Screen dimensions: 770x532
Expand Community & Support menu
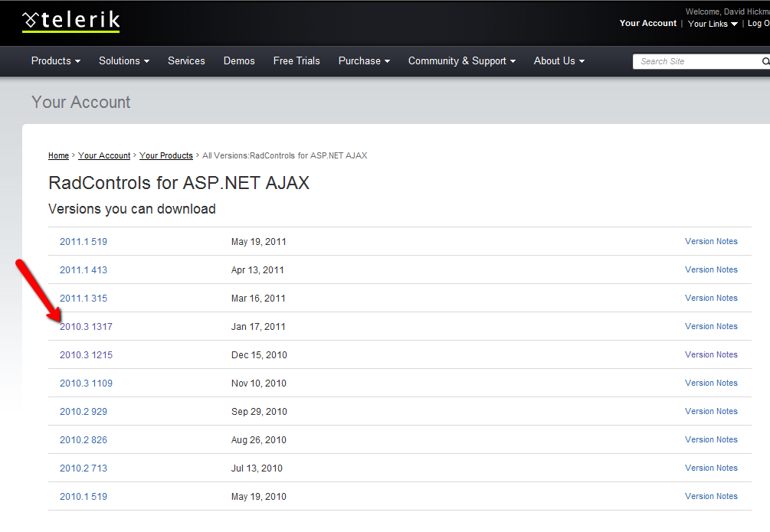click(x=461, y=61)
